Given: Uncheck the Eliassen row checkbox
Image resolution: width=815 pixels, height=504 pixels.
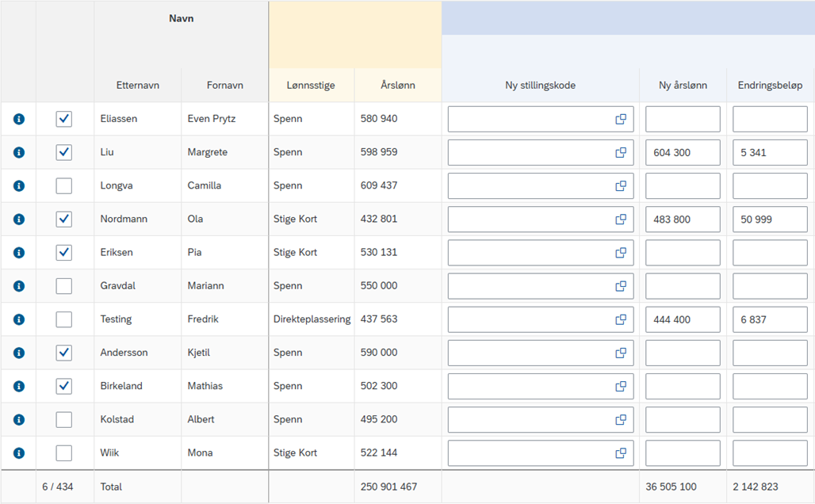Looking at the screenshot, I should (64, 119).
